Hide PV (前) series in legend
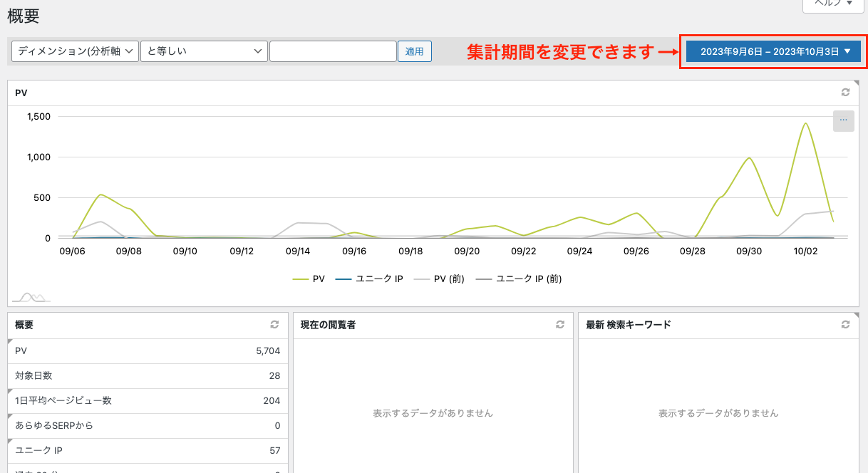The height and width of the screenshot is (473, 868). [439, 279]
